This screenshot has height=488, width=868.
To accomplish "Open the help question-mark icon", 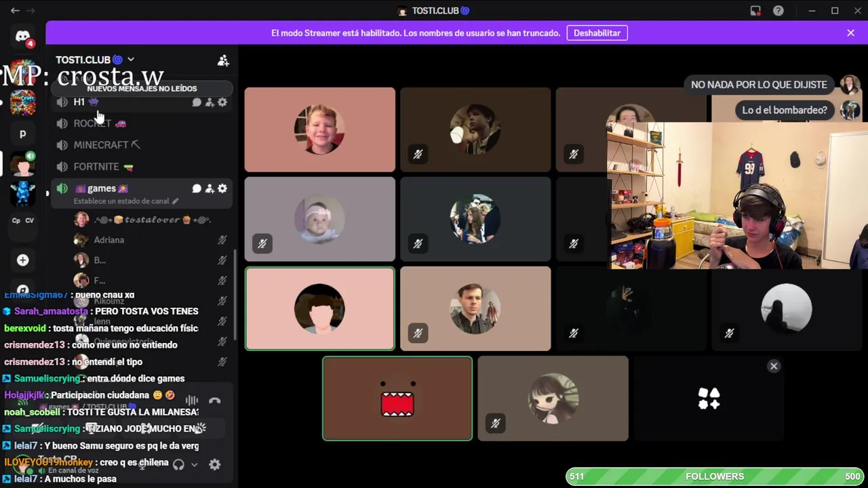I will tap(778, 10).
